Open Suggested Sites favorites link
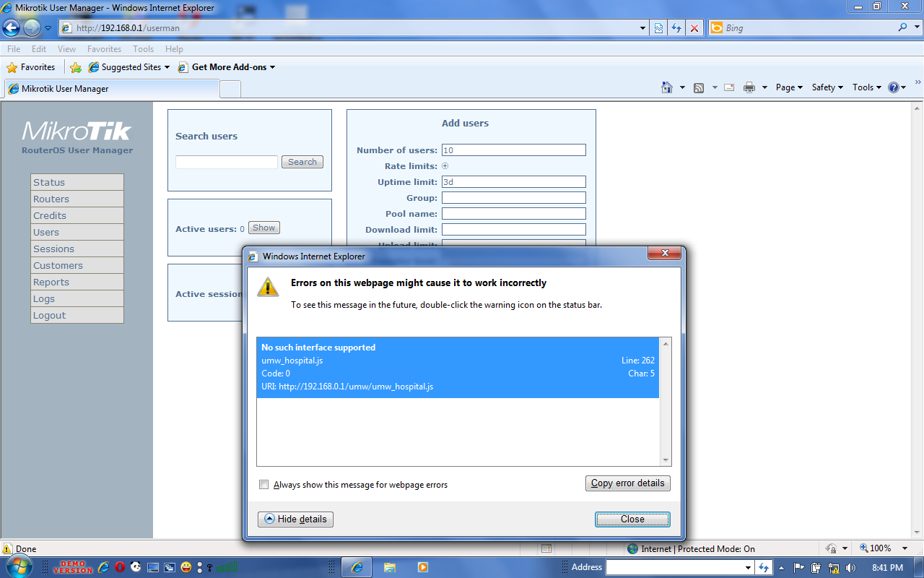This screenshot has height=578, width=924. 128,67
